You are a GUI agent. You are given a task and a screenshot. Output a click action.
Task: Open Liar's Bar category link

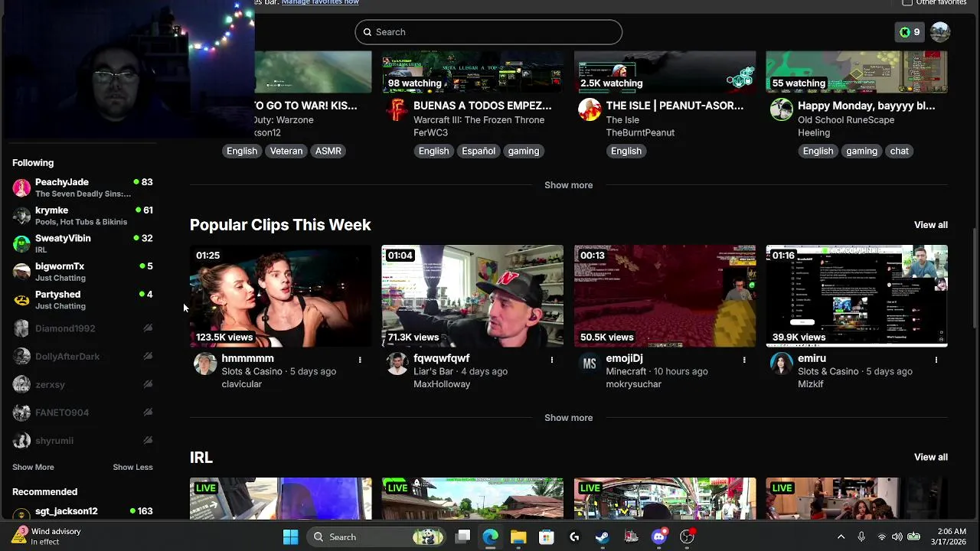click(x=433, y=371)
